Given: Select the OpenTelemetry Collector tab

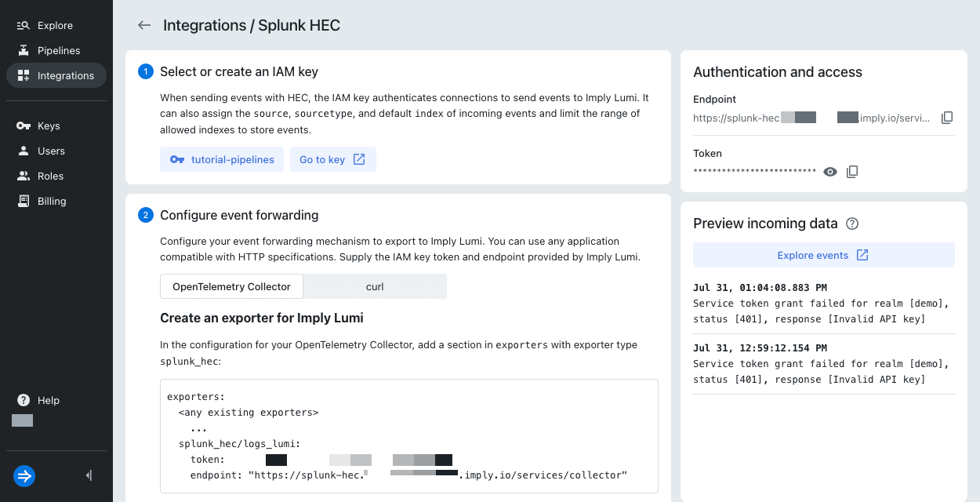Looking at the screenshot, I should click(231, 286).
